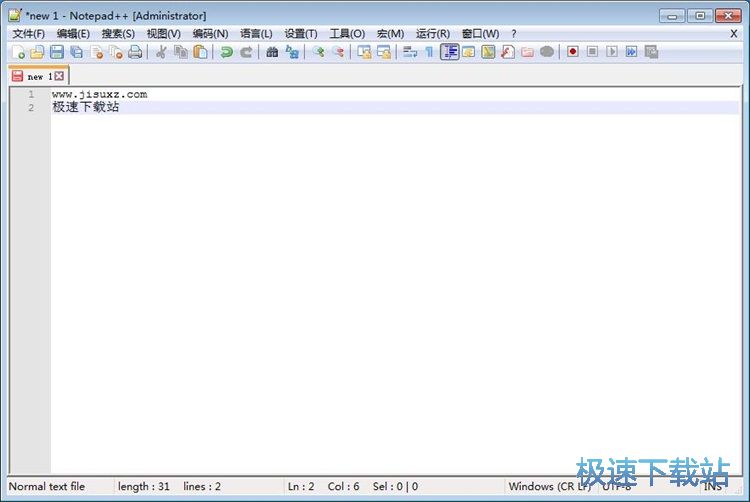Open the 编码(N) menu
Viewport: 750px width, 502px height.
pos(210,33)
